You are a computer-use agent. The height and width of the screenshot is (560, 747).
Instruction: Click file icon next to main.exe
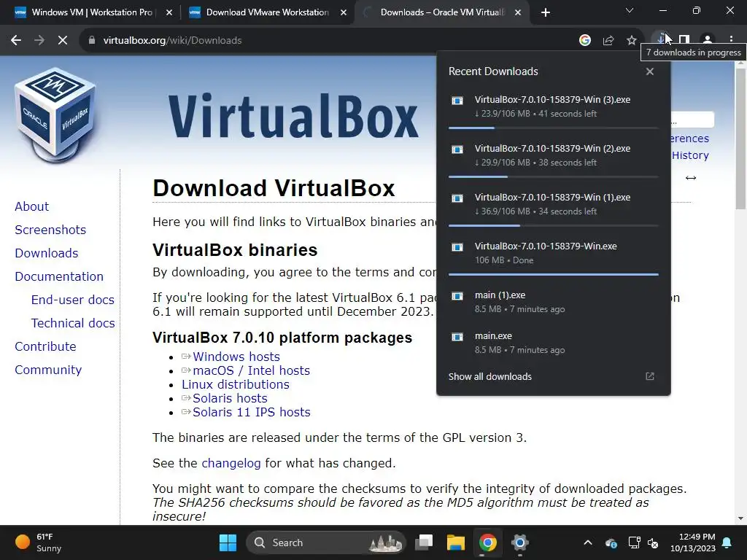click(x=457, y=337)
